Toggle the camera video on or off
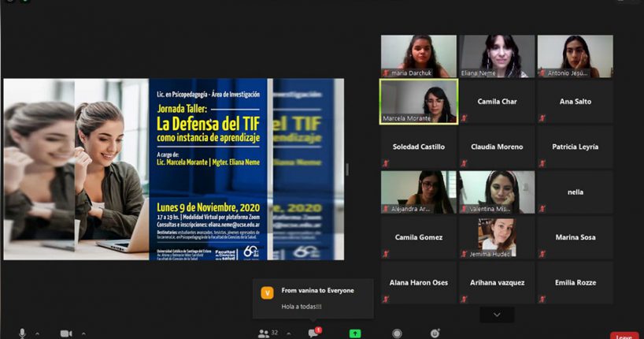Viewport: 644px width, 339px height. tap(66, 333)
